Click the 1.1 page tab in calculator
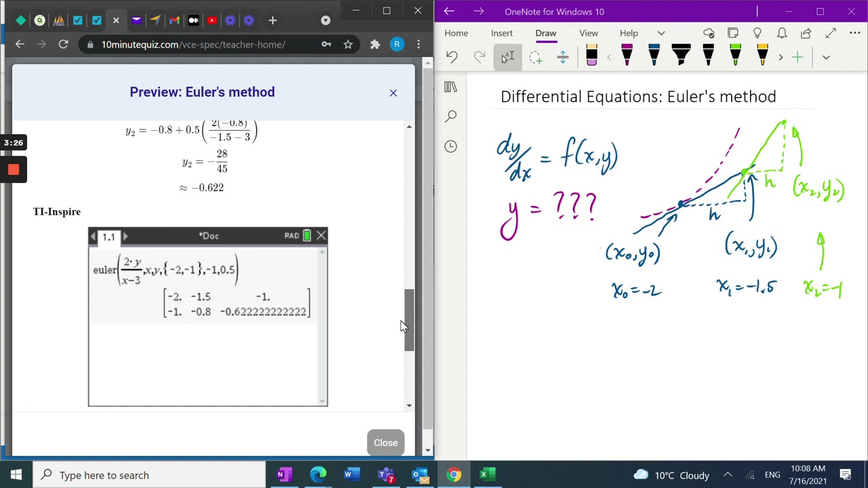 [108, 237]
